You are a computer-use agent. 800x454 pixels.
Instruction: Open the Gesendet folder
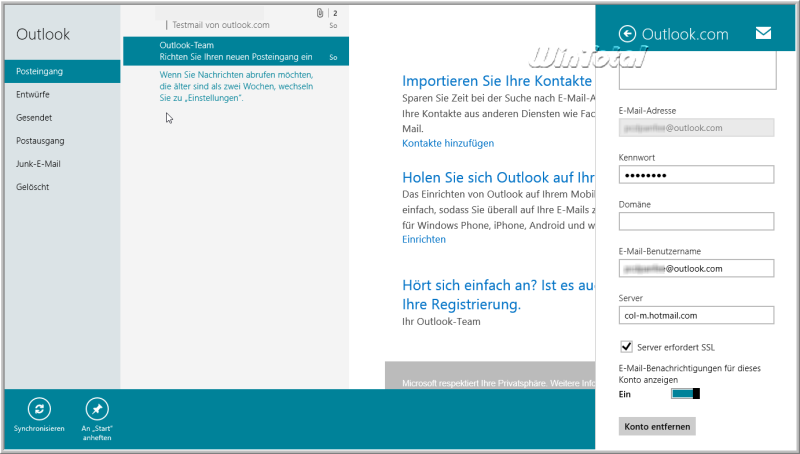[x=62, y=117]
